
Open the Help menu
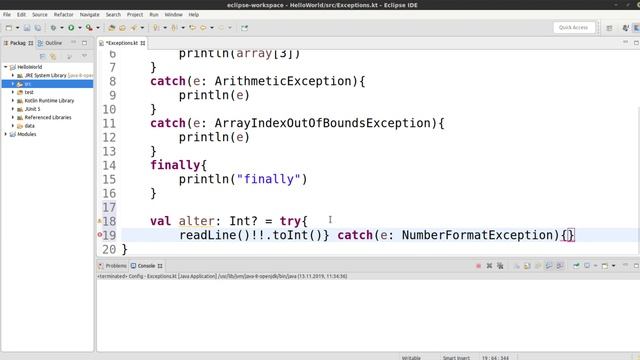(x=193, y=14)
